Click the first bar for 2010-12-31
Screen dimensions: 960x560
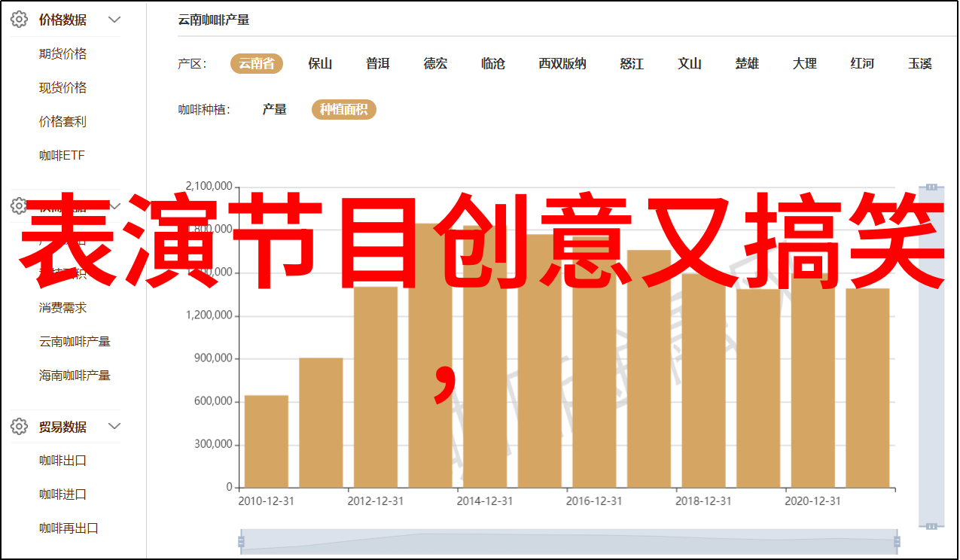tap(267, 441)
